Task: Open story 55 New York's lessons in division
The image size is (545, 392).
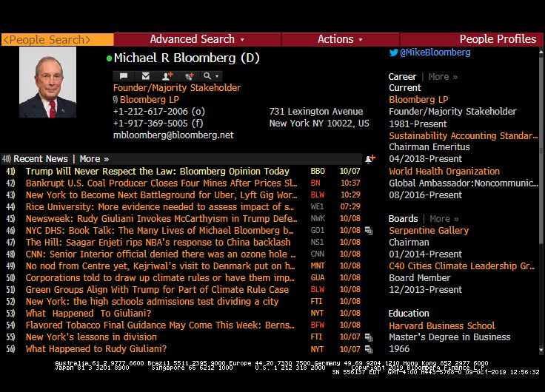Action: tap(91, 337)
